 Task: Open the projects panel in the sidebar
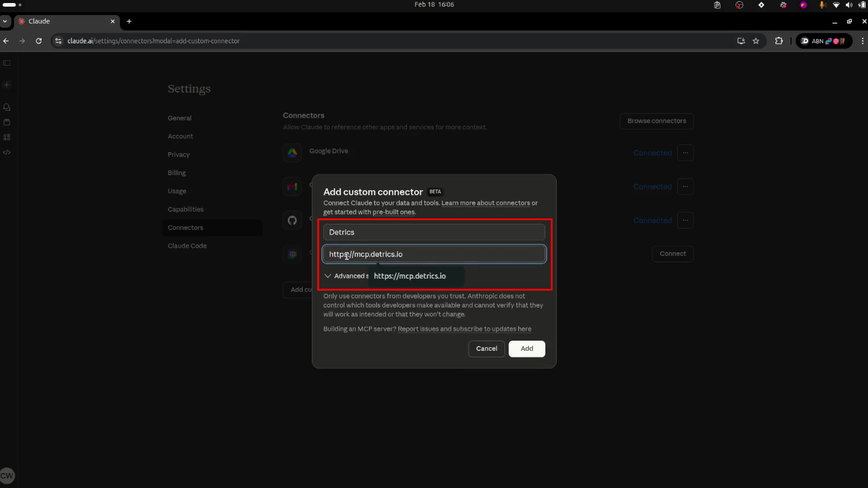click(x=7, y=122)
